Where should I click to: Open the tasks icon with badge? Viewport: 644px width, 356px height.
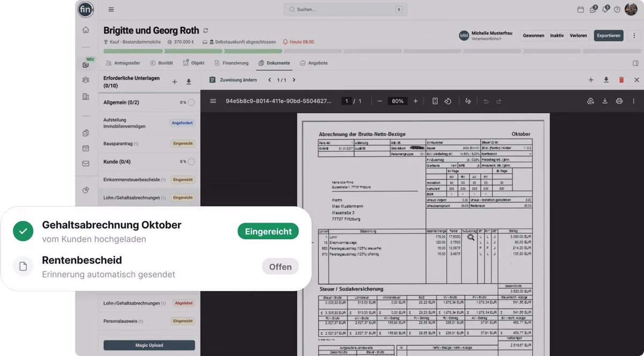pos(593,9)
